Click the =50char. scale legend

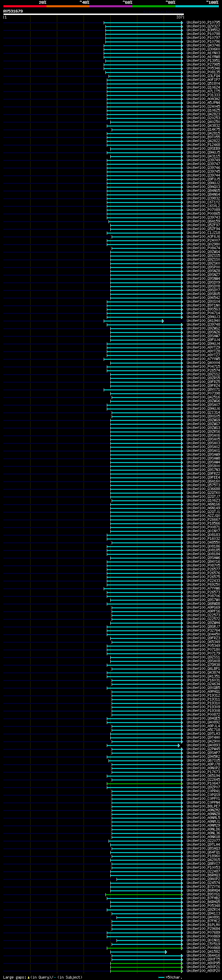[170, 977]
